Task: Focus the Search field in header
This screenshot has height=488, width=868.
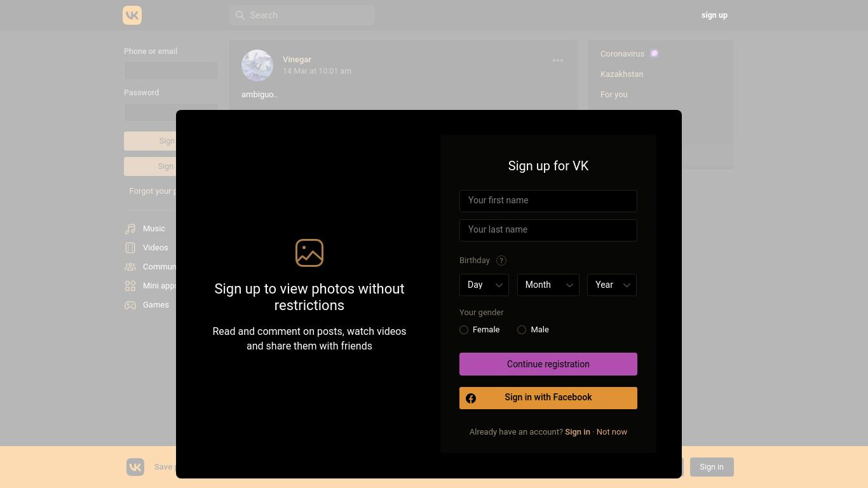Action: coord(302,15)
